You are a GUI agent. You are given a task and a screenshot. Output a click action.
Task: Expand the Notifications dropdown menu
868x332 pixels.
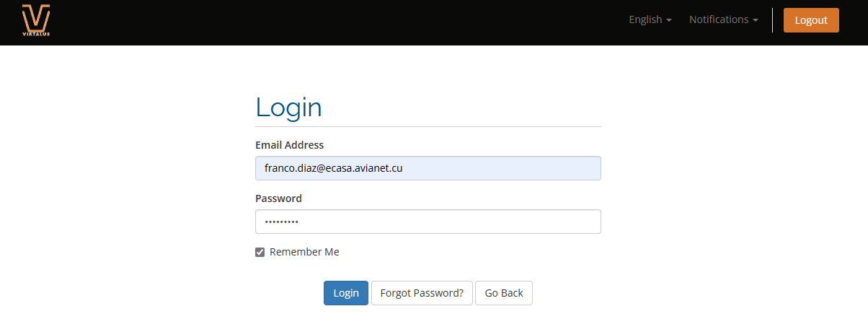tap(722, 19)
